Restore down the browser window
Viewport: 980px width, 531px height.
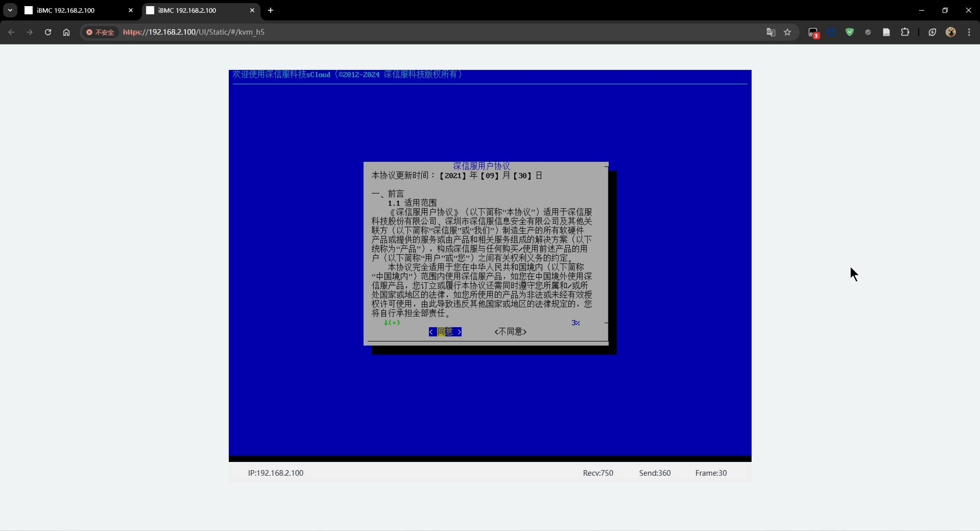[945, 10]
